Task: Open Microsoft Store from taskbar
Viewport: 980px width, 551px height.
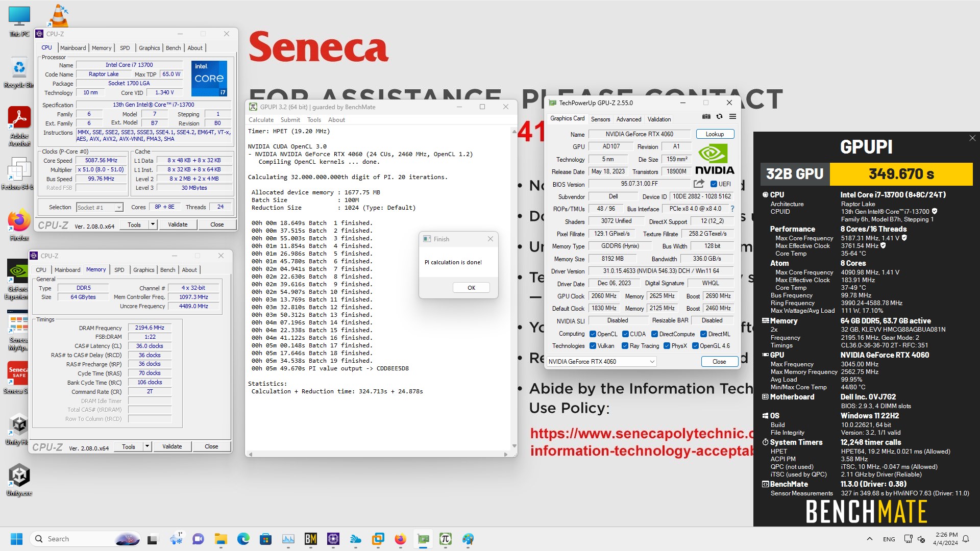Action: pyautogui.click(x=265, y=539)
